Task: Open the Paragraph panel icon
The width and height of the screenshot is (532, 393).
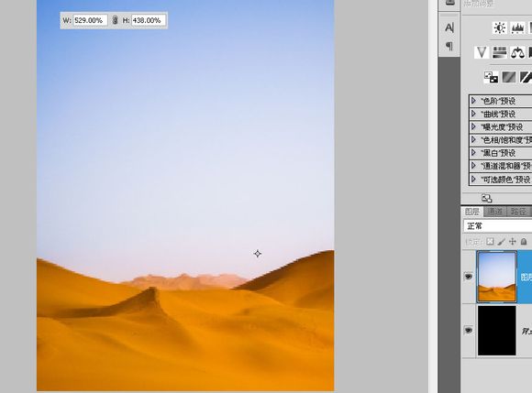Action: click(x=449, y=46)
